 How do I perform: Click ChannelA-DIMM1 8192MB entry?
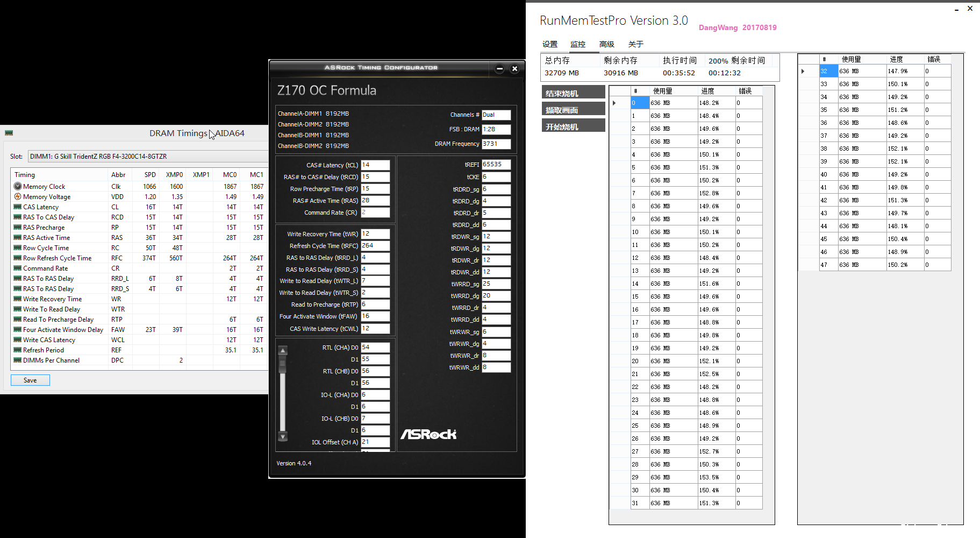(313, 114)
